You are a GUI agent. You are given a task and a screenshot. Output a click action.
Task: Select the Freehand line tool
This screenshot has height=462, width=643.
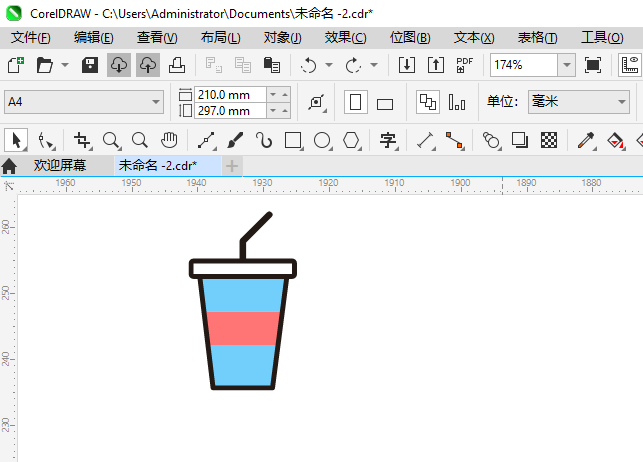pyautogui.click(x=206, y=140)
